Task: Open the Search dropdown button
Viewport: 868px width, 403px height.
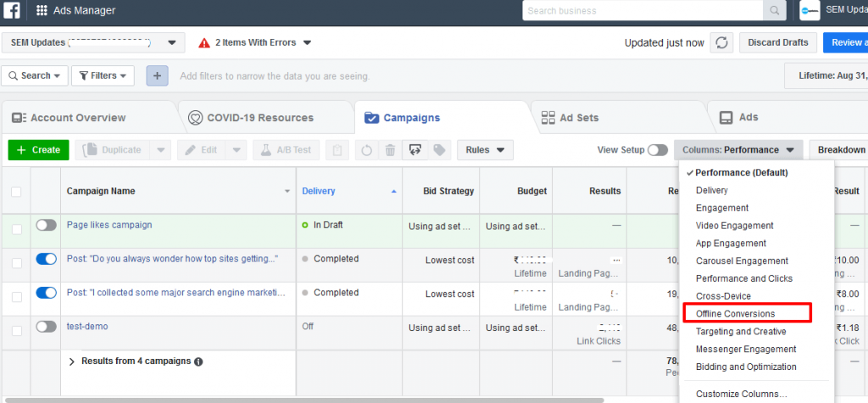Action: pos(35,76)
